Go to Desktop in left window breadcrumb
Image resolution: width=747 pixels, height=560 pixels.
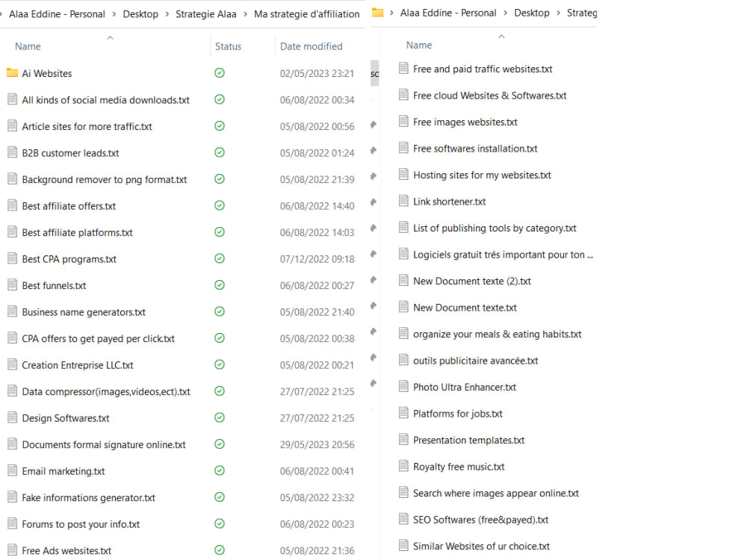tap(140, 14)
